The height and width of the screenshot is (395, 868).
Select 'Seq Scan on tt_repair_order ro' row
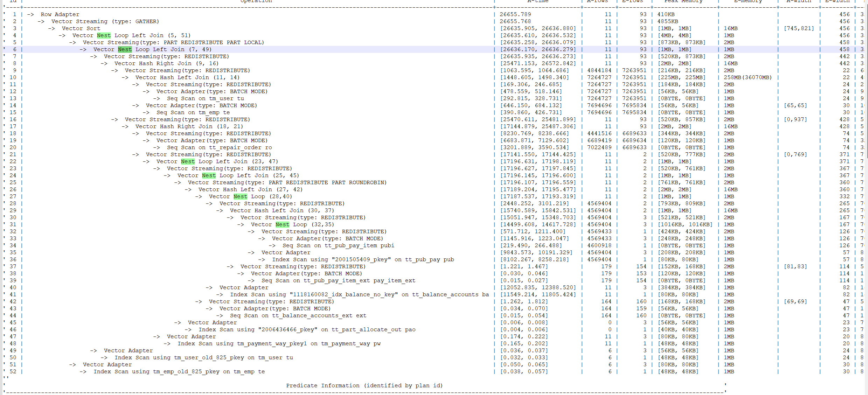click(x=219, y=147)
